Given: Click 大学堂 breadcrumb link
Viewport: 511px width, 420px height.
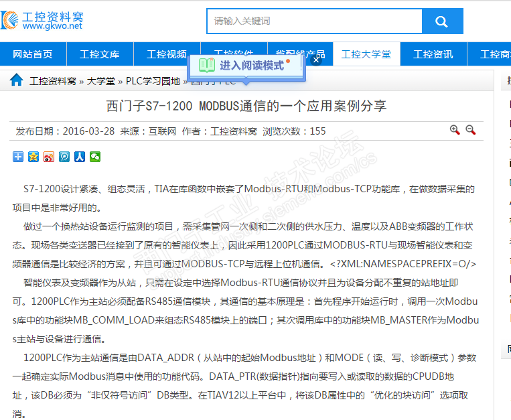Looking at the screenshot, I should point(100,81).
